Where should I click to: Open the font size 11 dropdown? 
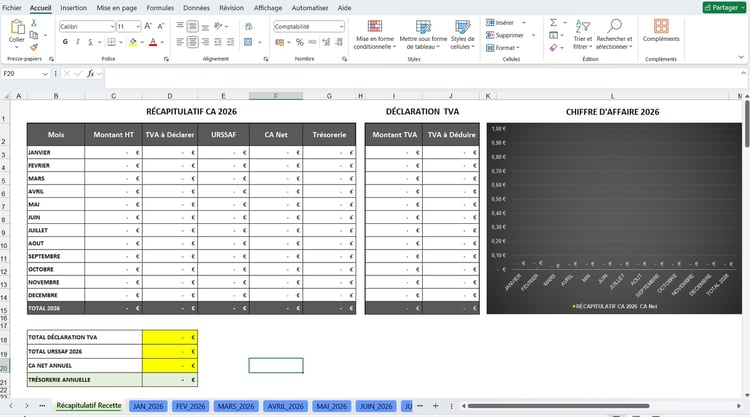[138, 26]
